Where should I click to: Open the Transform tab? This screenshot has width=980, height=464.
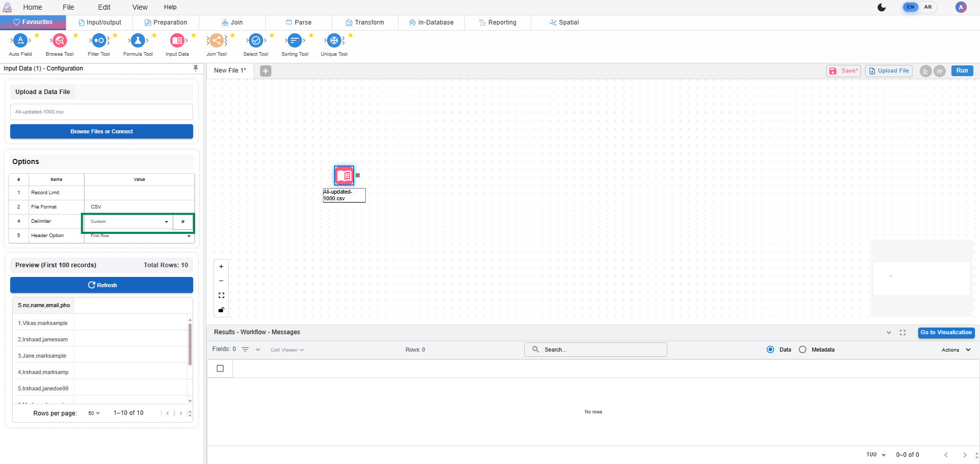click(365, 22)
